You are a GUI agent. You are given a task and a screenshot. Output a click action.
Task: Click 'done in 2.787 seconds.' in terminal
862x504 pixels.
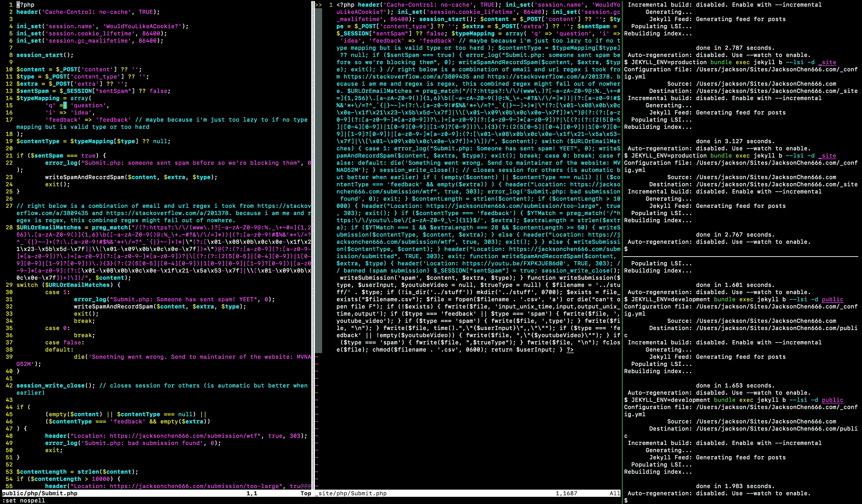(735, 48)
